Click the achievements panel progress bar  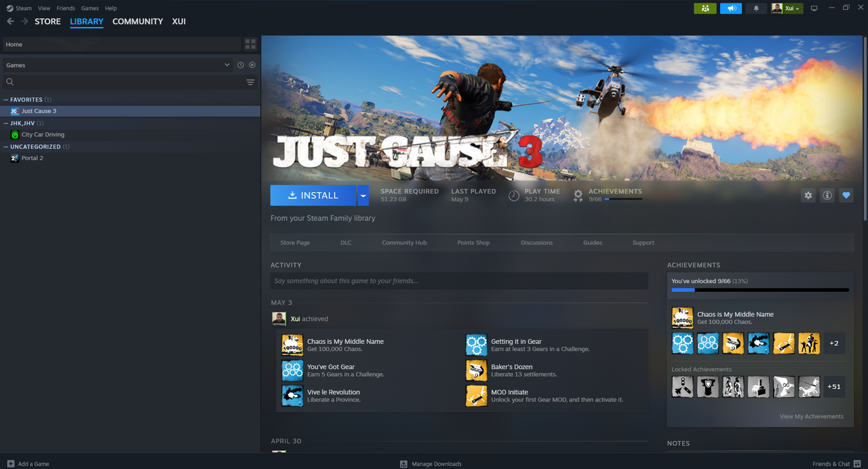(760, 290)
